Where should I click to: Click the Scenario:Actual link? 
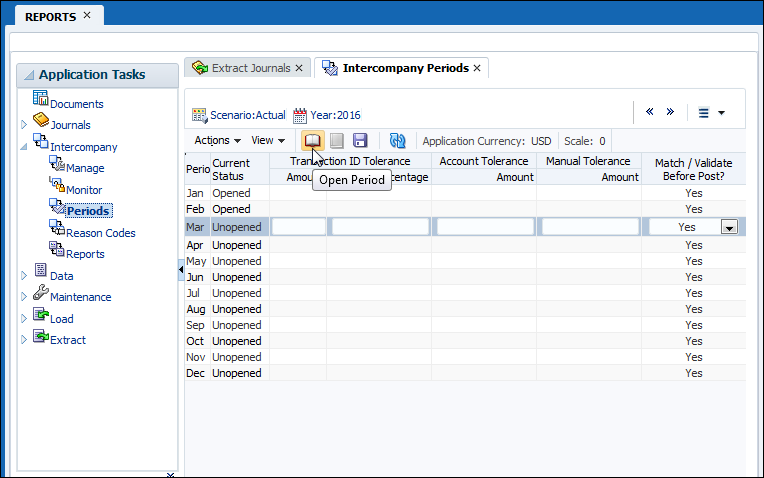[x=247, y=115]
